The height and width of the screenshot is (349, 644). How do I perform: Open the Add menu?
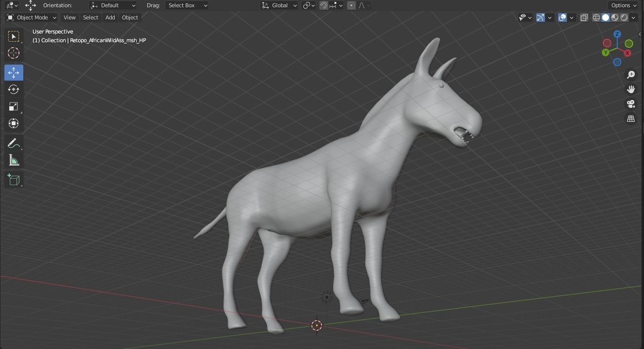point(110,17)
